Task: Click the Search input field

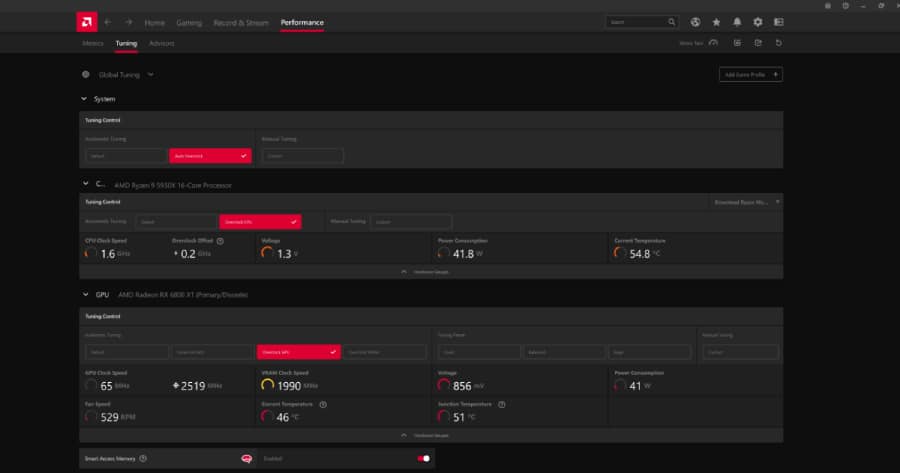Action: [640, 22]
